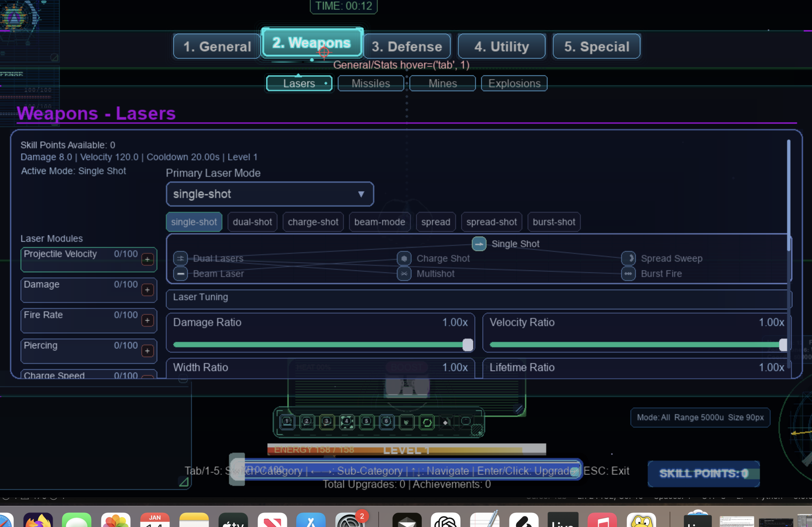812x527 pixels.
Task: Click the green refresh hotbar slot icon
Action: coord(427,422)
